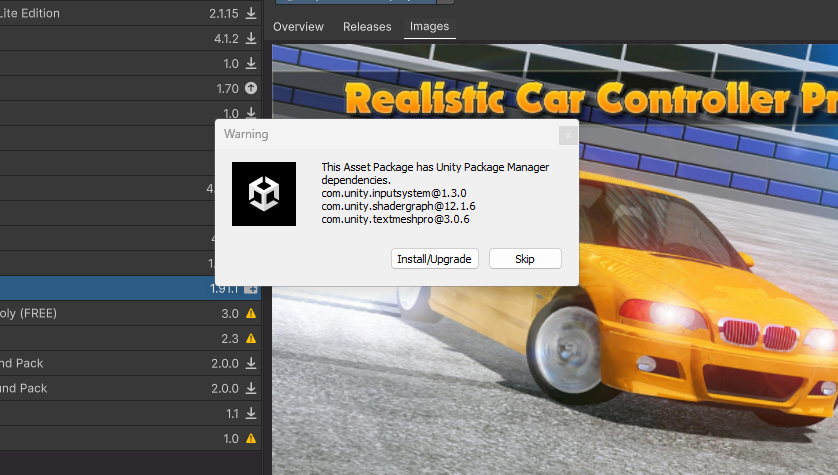Close the Warning dialog with the X
This screenshot has width=838, height=475.
click(x=568, y=134)
